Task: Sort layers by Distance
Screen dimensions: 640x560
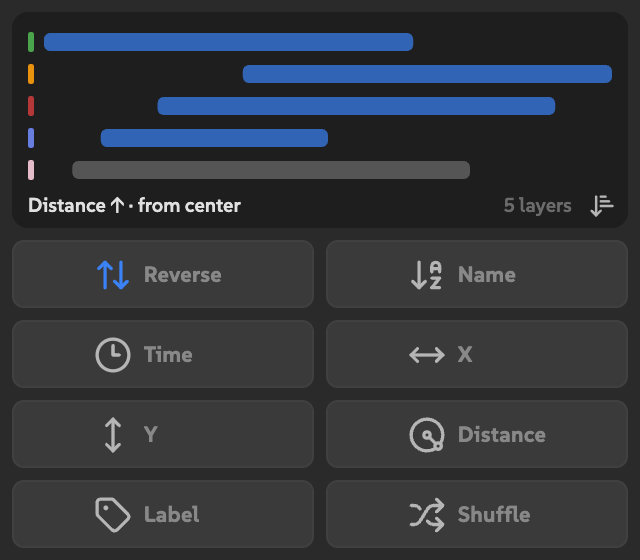Action: tap(477, 434)
